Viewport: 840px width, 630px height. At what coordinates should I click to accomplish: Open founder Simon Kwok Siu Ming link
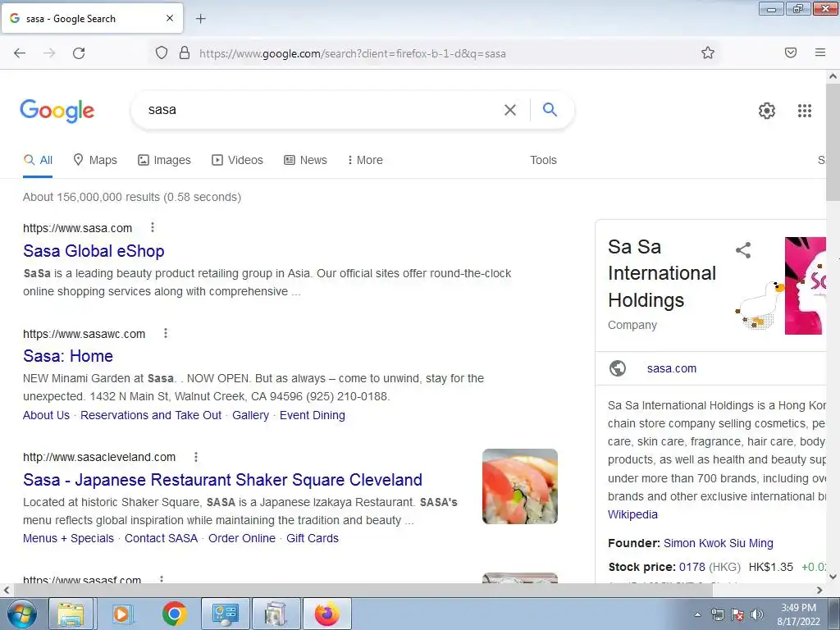(x=719, y=543)
